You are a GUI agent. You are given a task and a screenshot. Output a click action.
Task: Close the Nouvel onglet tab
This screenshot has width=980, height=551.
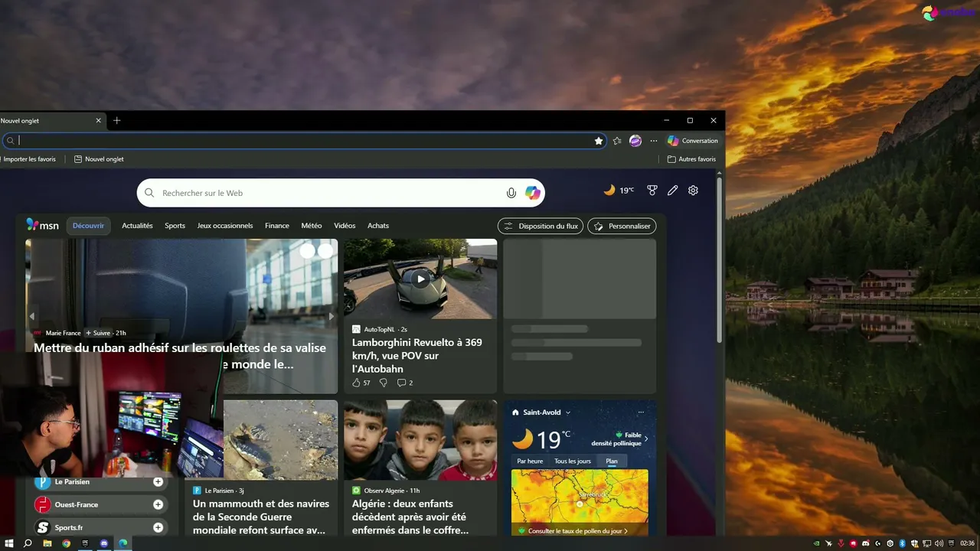[98, 120]
